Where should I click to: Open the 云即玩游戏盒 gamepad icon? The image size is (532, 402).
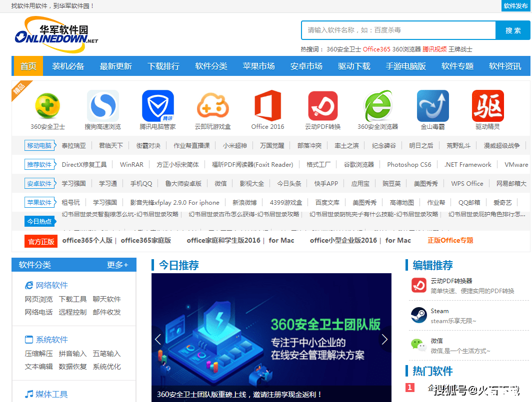click(212, 106)
